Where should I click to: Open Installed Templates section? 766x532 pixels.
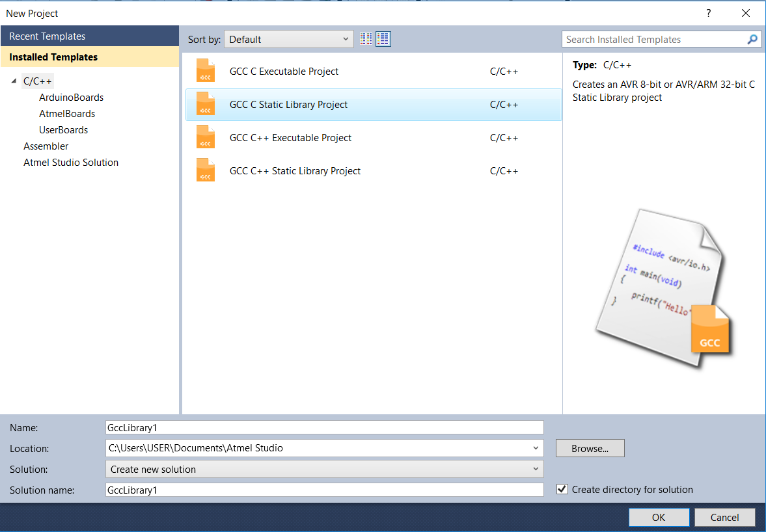(x=89, y=57)
